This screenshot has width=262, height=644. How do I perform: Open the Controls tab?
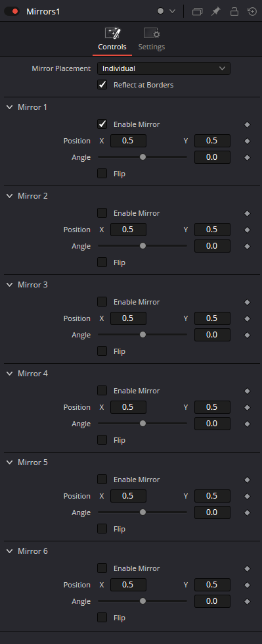pyautogui.click(x=112, y=39)
